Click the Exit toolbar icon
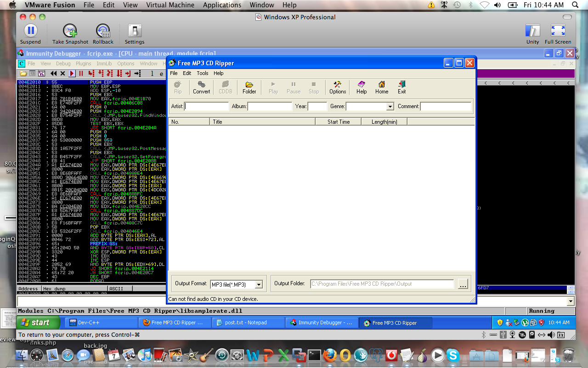Screen dimensions: 588x368 point(402,87)
